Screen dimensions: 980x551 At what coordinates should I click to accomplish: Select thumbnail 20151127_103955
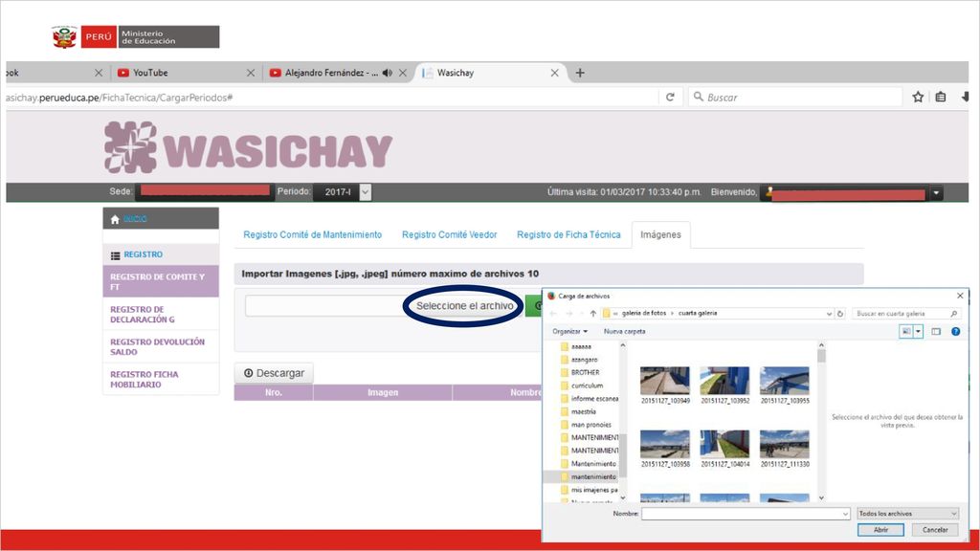785,386
